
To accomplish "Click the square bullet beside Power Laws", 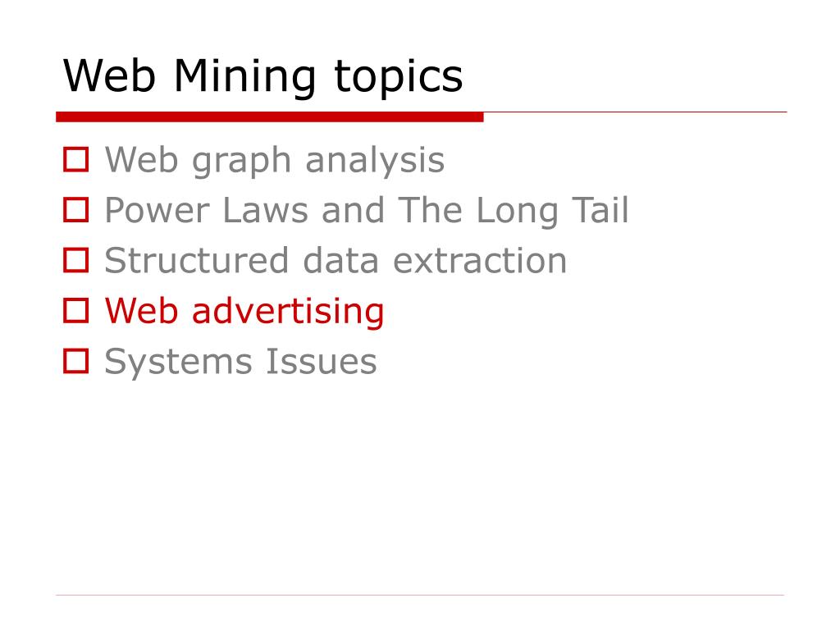I will [75, 210].
